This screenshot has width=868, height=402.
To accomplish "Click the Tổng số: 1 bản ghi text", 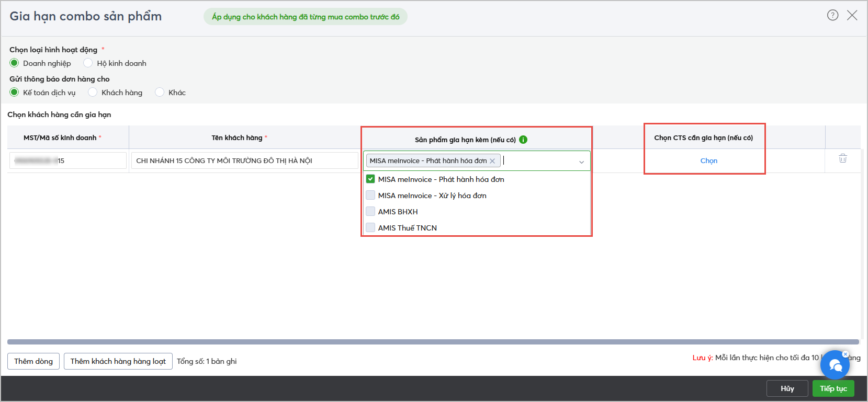I will [207, 361].
